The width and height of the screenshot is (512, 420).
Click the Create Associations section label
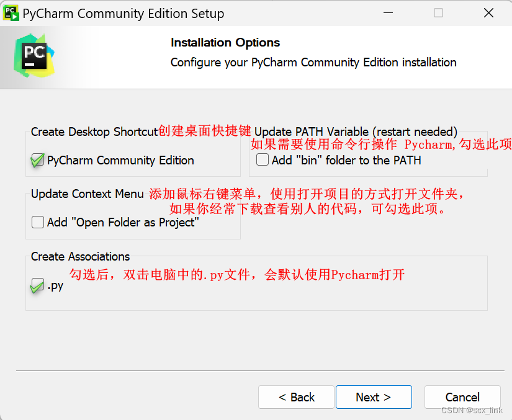coord(80,256)
